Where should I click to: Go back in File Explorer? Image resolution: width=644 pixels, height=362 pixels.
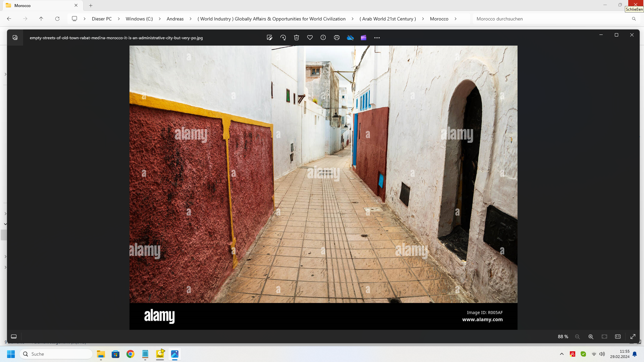point(9,19)
